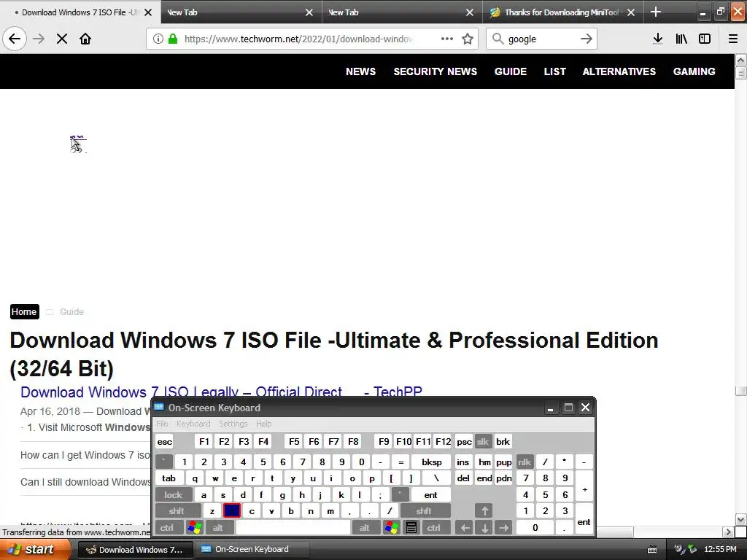Open Download Windows 7 ISO Legally TechPP link

pos(221,392)
